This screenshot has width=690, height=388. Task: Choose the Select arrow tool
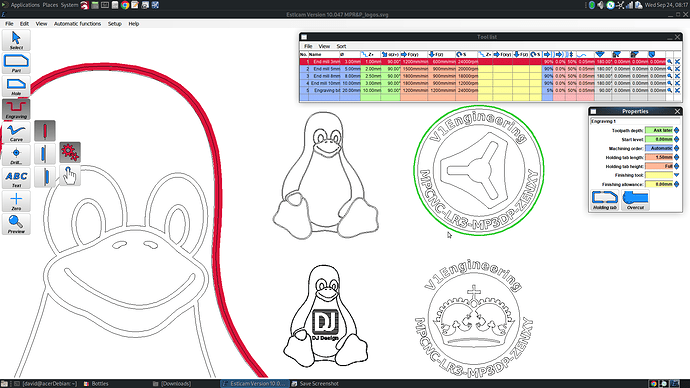pyautogui.click(x=16, y=40)
